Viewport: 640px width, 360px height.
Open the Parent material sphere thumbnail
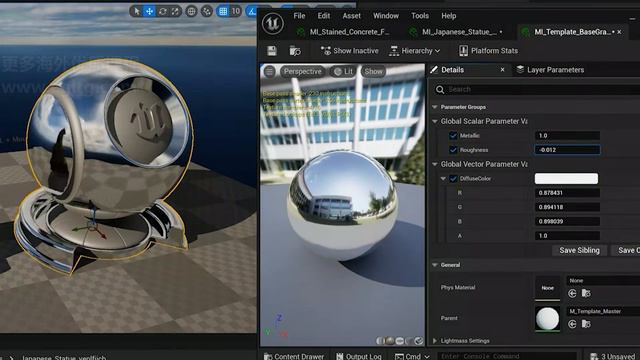[x=547, y=318]
